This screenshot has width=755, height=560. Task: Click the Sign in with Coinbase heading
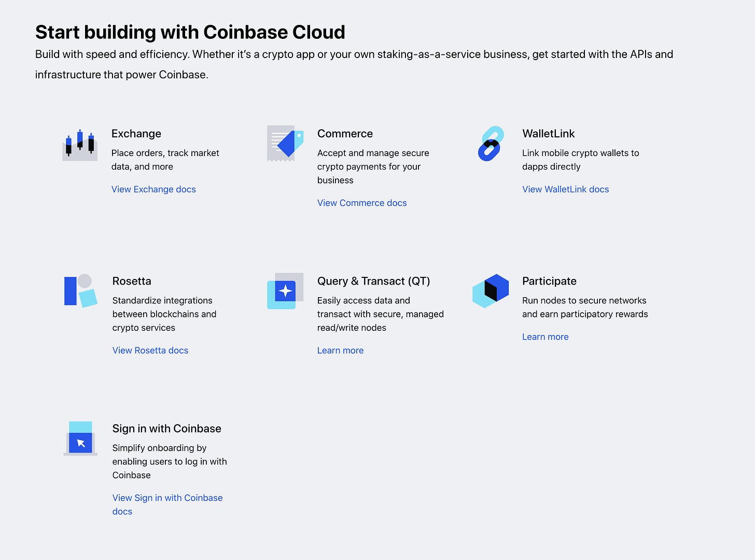167,429
